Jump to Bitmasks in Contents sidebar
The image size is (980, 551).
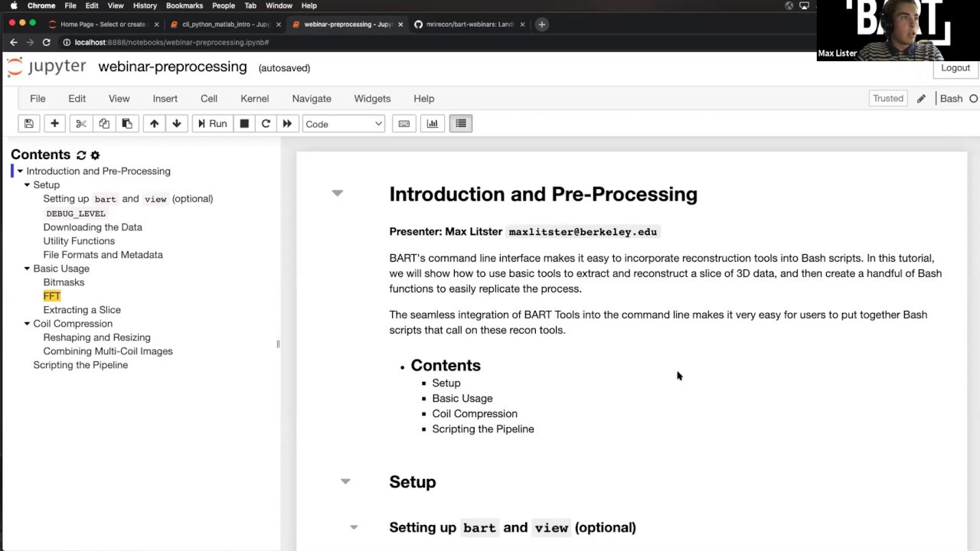64,282
